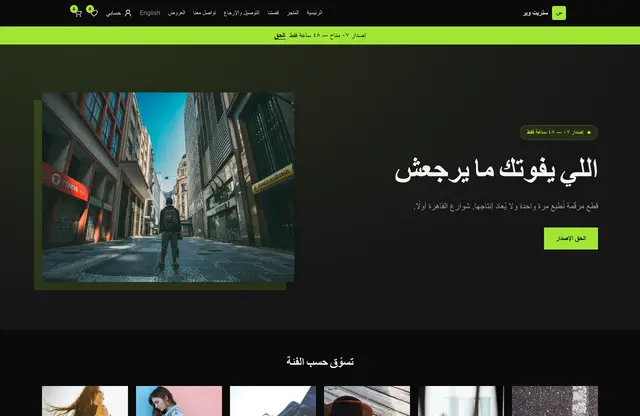
Task: Switch language to English
Action: coord(150,13)
